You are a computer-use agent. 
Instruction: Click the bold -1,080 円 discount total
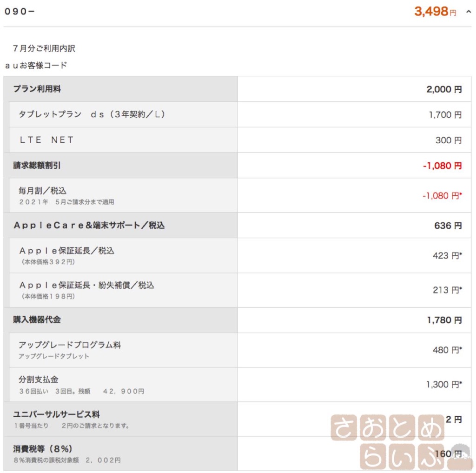(443, 166)
